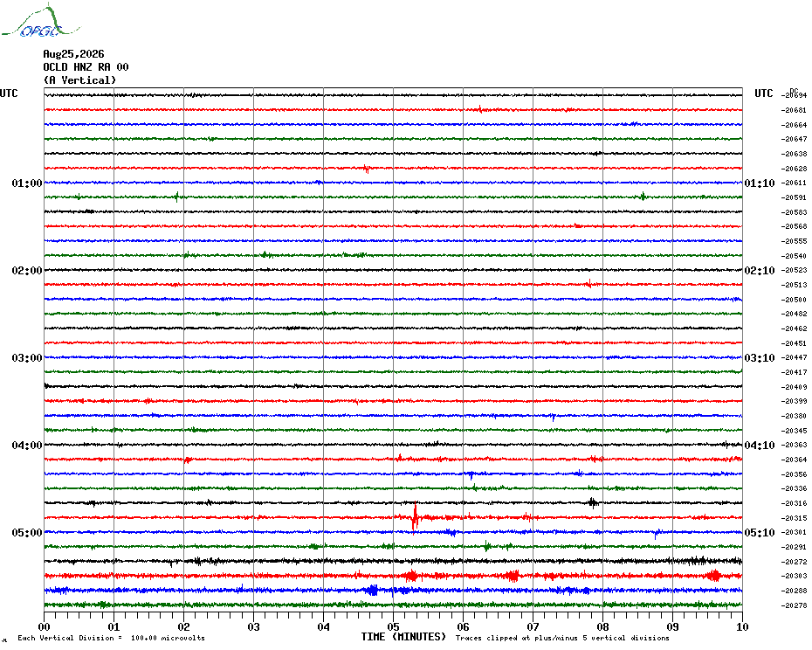Click the 03:00 hour label

pyautogui.click(x=27, y=358)
